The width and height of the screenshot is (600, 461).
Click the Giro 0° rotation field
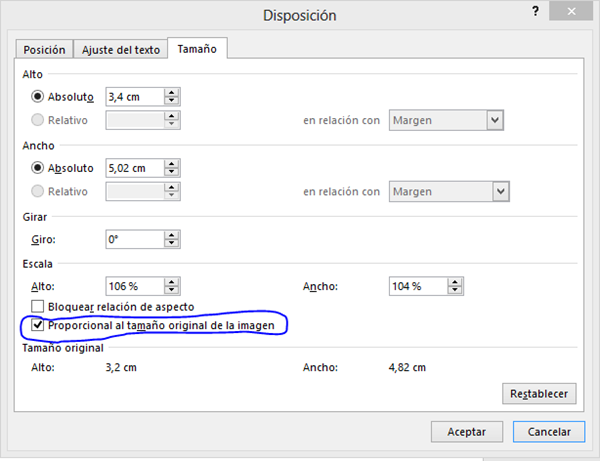coord(135,239)
